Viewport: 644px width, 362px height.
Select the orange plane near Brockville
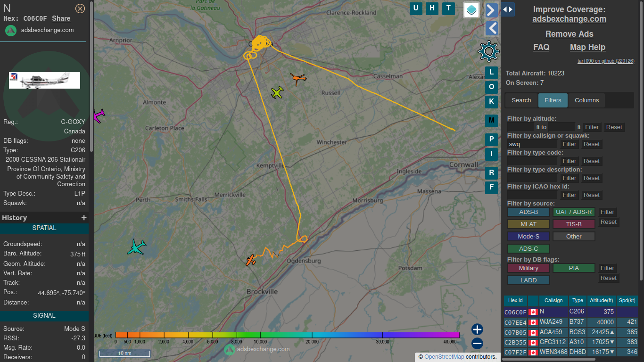click(x=251, y=260)
